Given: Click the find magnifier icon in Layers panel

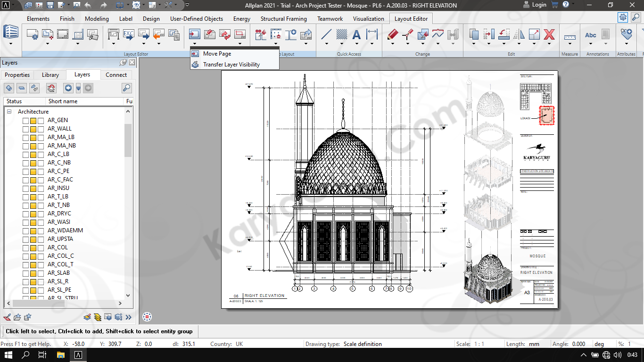Looking at the screenshot, I should (x=126, y=88).
